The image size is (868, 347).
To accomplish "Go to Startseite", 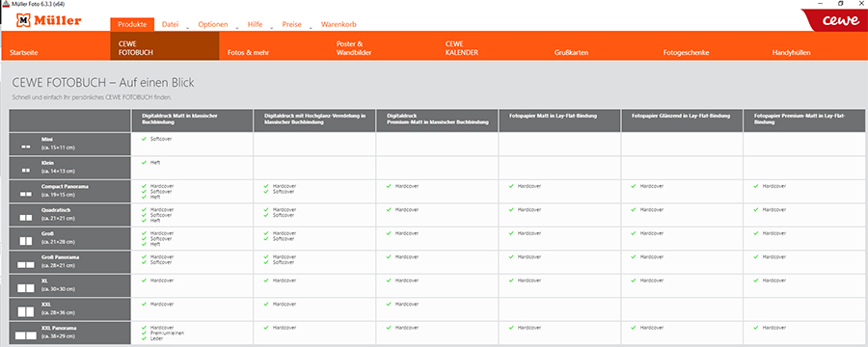I will [x=24, y=53].
